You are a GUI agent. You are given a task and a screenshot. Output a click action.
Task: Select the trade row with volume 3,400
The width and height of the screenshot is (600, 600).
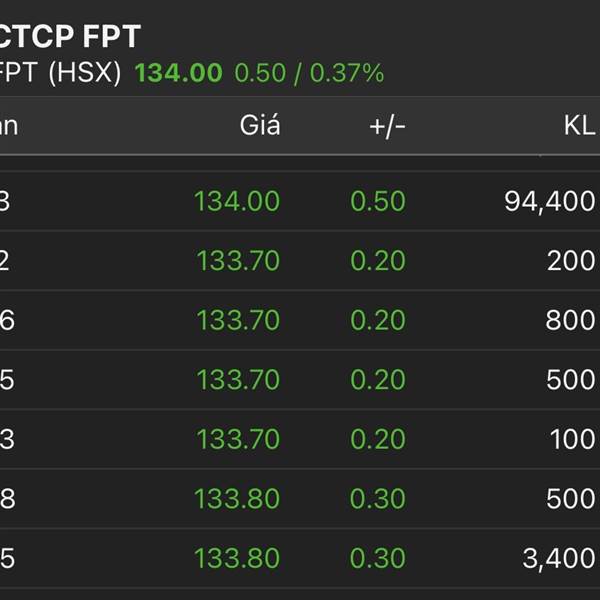[300, 558]
